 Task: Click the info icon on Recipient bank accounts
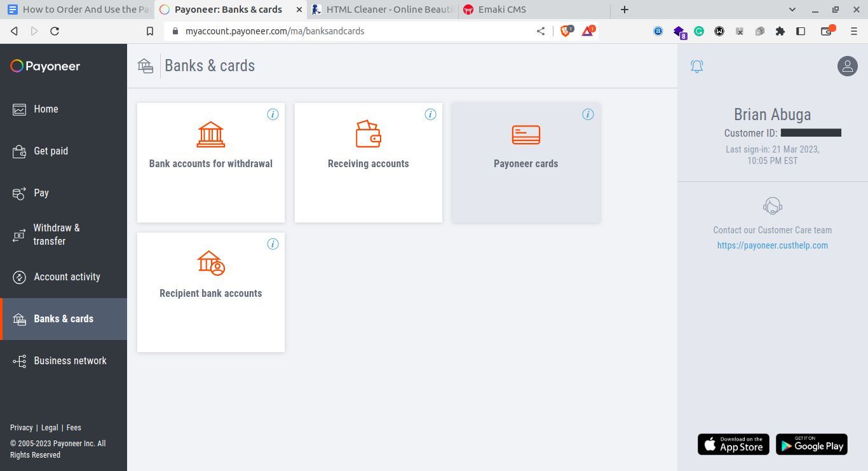pyautogui.click(x=273, y=244)
